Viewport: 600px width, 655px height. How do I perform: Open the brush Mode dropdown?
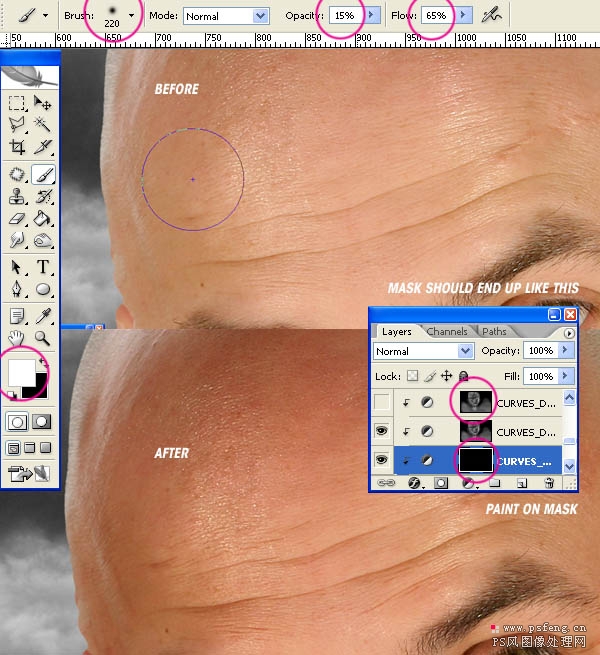226,16
